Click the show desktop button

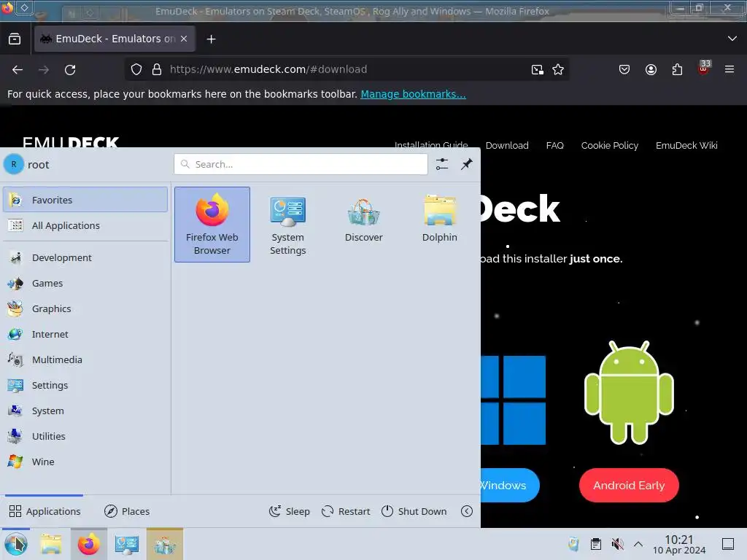click(x=728, y=544)
